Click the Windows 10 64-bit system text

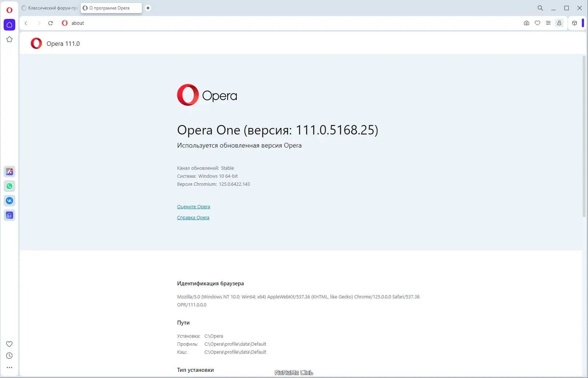[218, 176]
